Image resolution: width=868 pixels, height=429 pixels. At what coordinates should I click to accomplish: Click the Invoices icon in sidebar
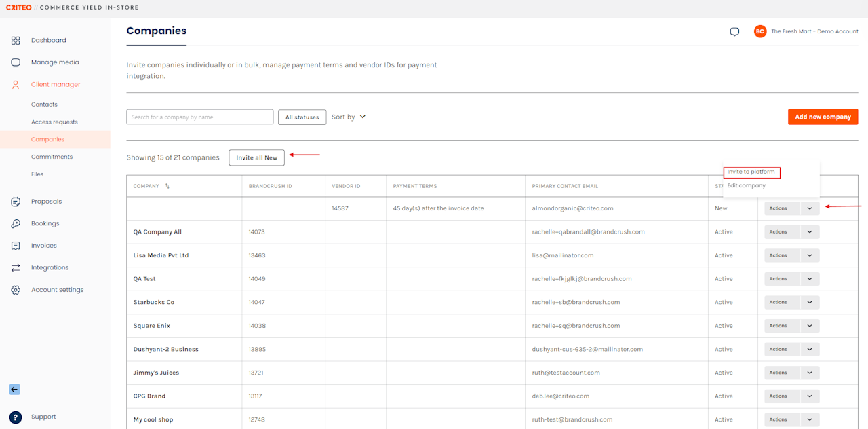point(16,246)
